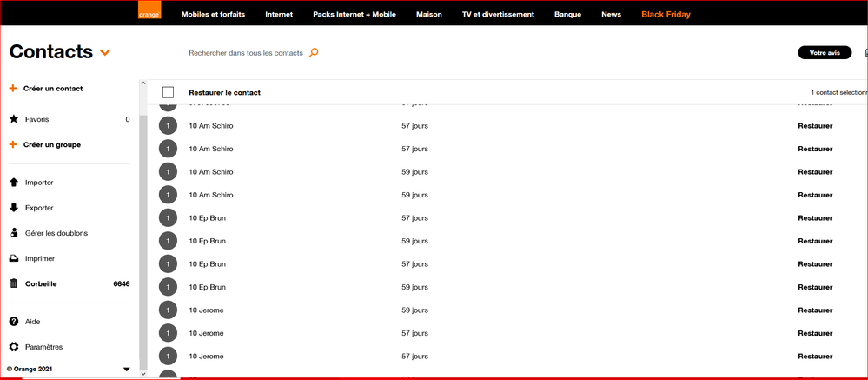
Task: Select avatar of 10 Jerome 59 jours row
Action: (x=168, y=310)
